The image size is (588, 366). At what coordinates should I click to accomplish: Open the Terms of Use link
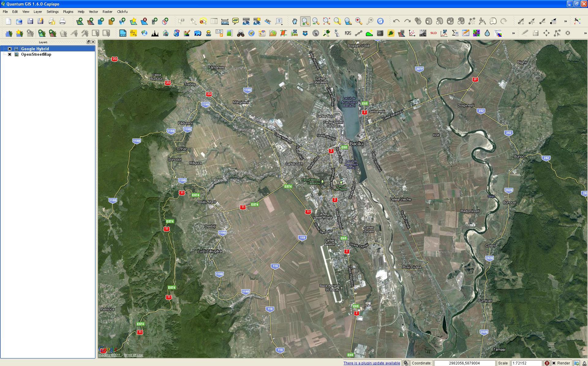coord(133,355)
